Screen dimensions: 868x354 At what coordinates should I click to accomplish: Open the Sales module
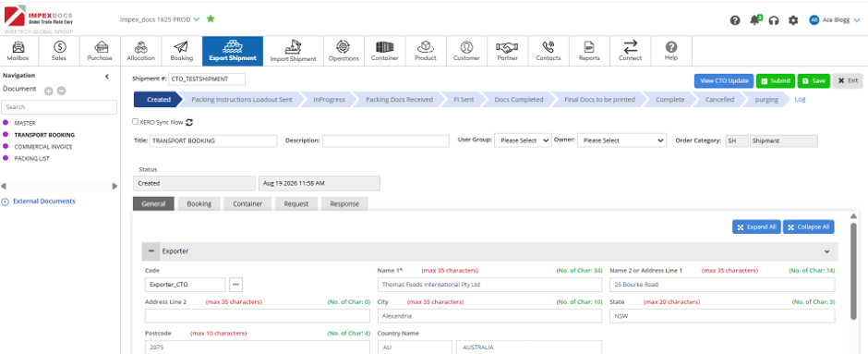pos(59,51)
